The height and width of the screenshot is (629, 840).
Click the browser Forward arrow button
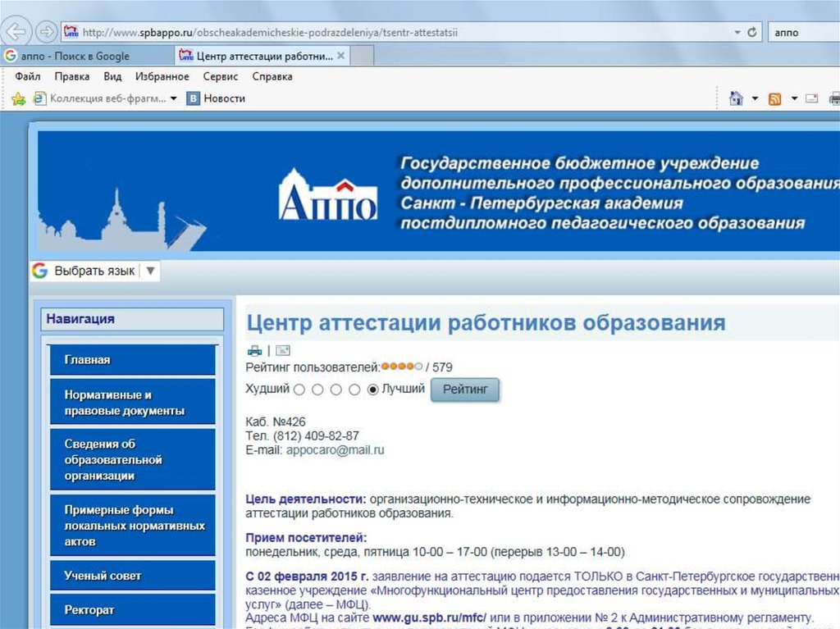pyautogui.click(x=47, y=32)
